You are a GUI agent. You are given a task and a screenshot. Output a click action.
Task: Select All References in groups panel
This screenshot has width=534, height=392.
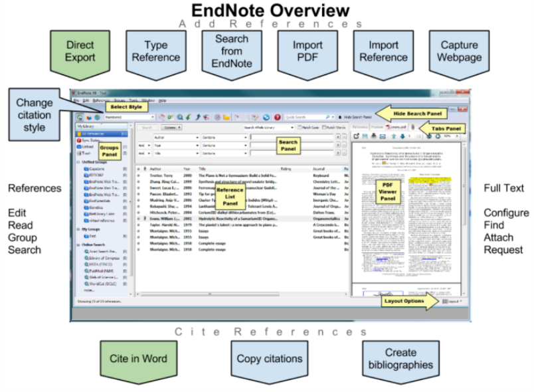point(102,134)
